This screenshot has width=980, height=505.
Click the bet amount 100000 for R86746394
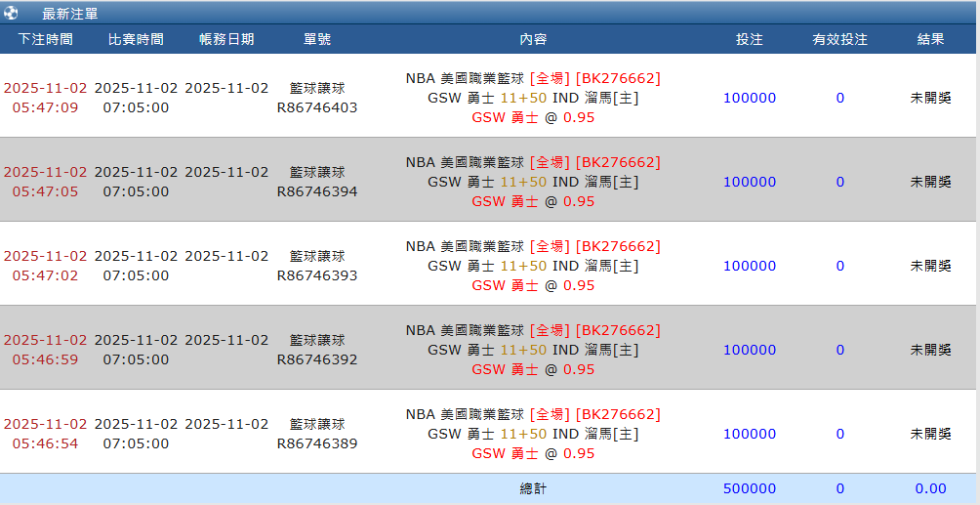750,182
